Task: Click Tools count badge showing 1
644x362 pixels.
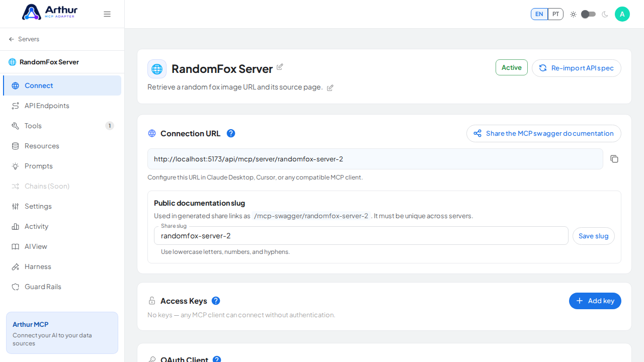Action: [x=110, y=126]
